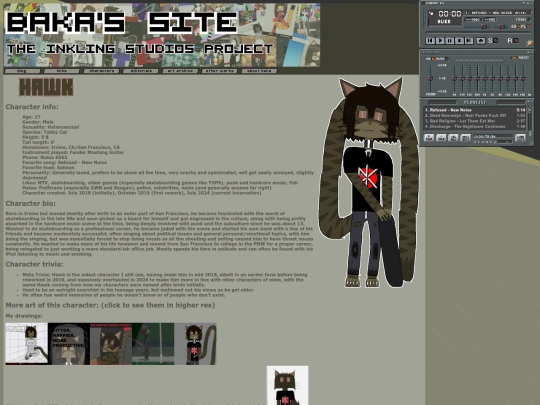Viewport: 540px width, 405px height.
Task: Toggle Winamp shuffle (S) indicator
Action: click(x=493, y=41)
